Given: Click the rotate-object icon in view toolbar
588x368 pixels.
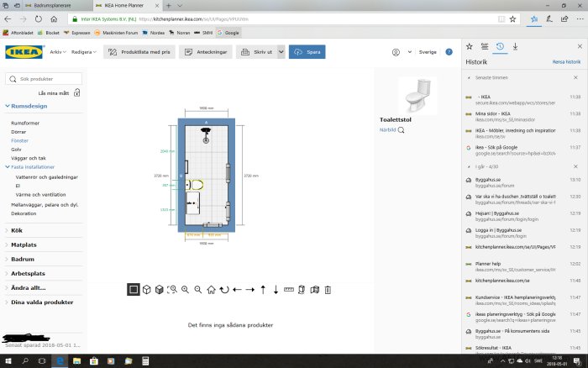Looking at the screenshot, I should [302, 290].
